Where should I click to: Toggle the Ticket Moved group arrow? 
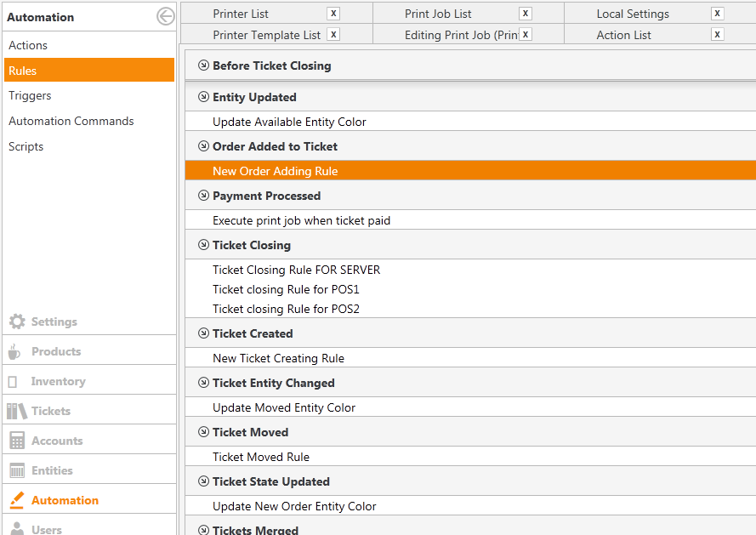point(203,432)
